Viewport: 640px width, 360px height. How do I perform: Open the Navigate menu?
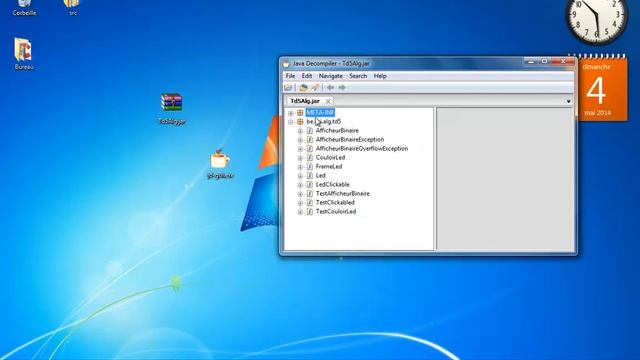click(331, 76)
